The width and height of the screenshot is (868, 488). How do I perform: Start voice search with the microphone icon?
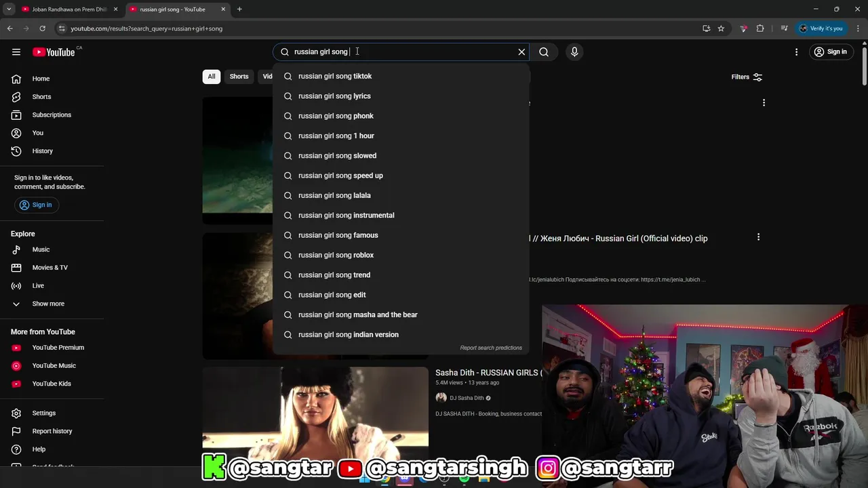tap(574, 52)
